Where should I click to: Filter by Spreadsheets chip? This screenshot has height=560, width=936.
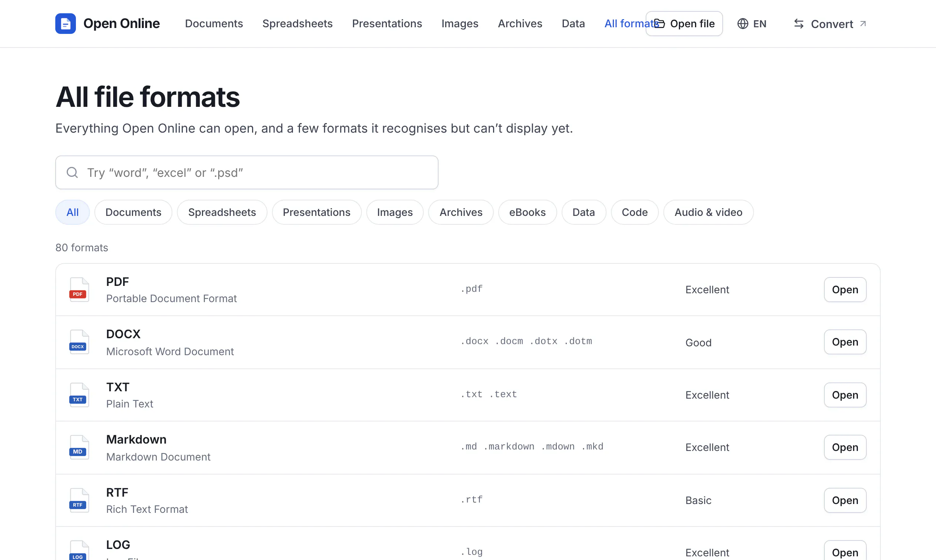point(222,212)
